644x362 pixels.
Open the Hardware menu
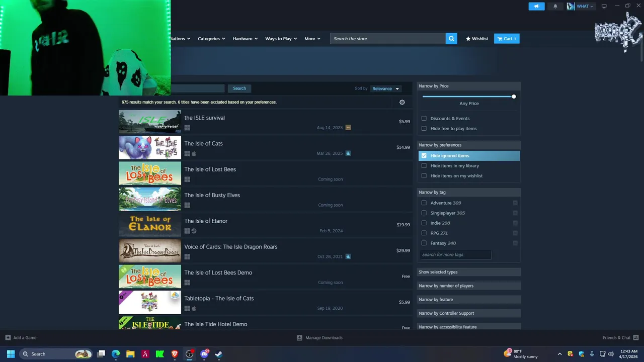(x=245, y=39)
